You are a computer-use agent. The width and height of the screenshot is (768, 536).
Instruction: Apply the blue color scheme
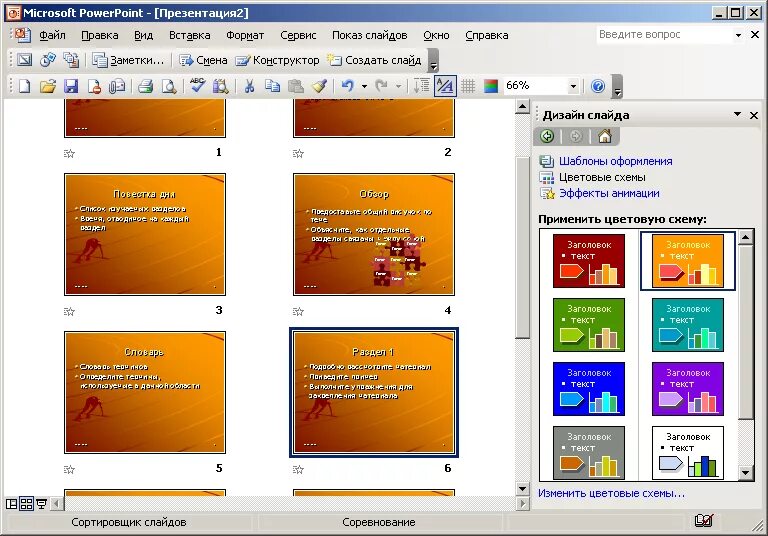(589, 389)
